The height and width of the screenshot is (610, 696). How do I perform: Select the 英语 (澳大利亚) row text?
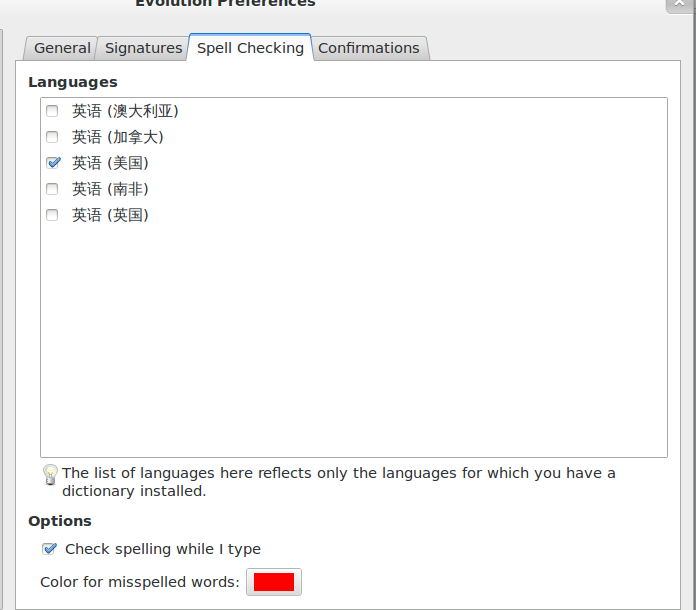(125, 111)
